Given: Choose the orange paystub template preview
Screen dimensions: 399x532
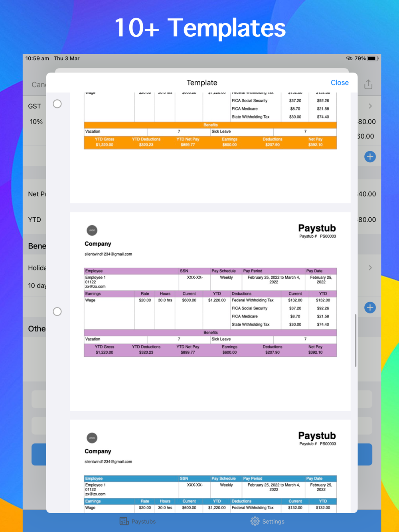Looking at the screenshot, I should click(x=210, y=148).
